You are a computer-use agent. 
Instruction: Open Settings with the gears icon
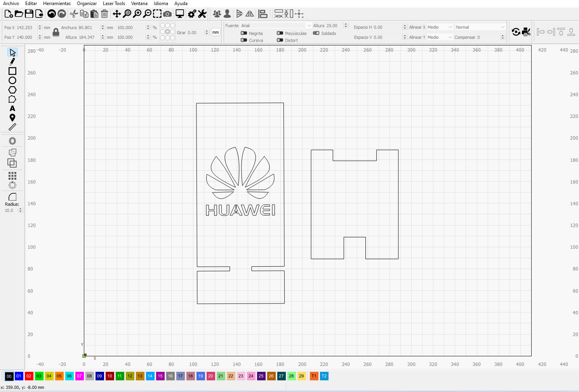[192, 14]
